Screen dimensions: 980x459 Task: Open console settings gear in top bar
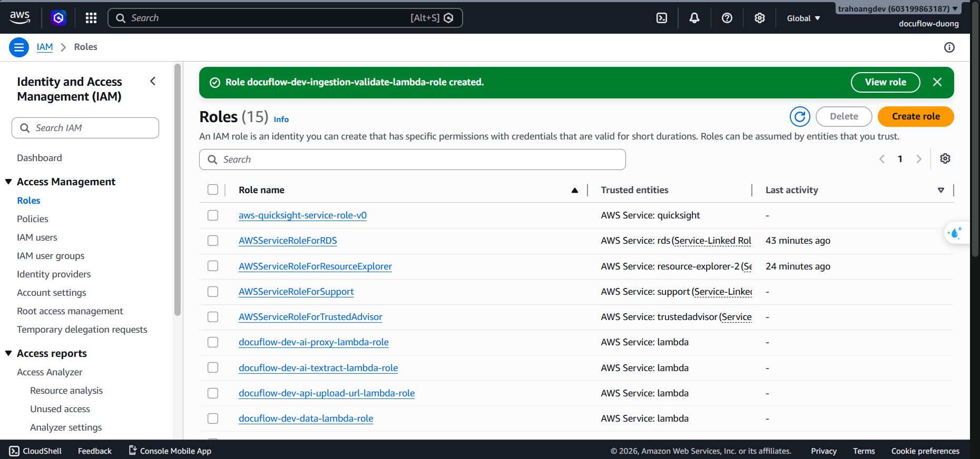[x=760, y=18]
